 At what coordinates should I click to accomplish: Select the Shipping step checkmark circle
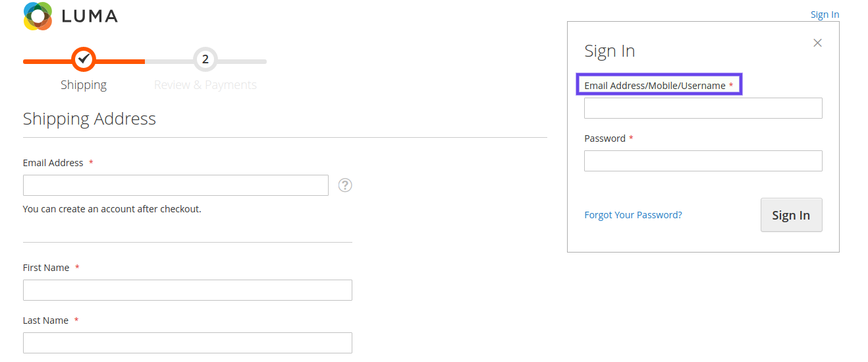84,59
